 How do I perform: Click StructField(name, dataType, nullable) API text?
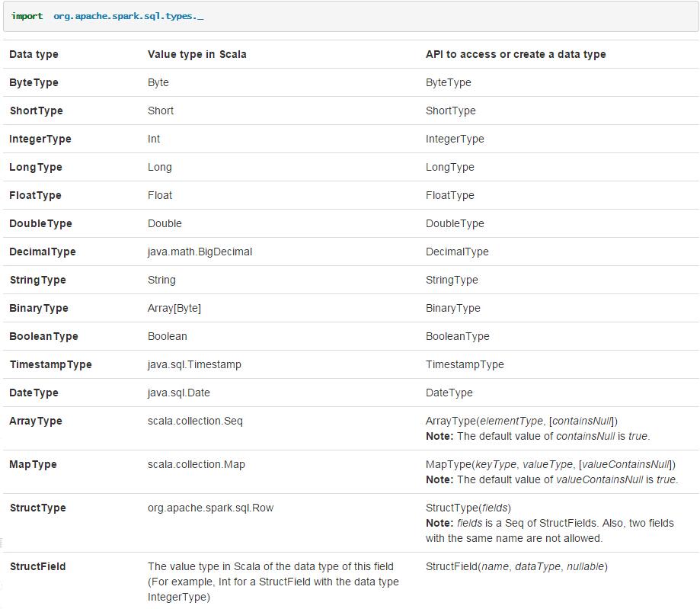click(x=516, y=566)
